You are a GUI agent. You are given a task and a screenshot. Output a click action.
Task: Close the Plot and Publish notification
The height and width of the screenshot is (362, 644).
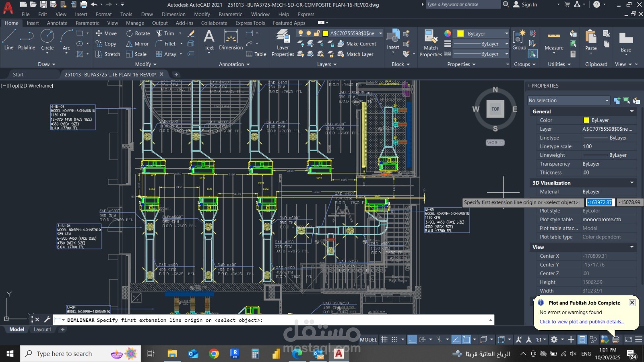[632, 302]
